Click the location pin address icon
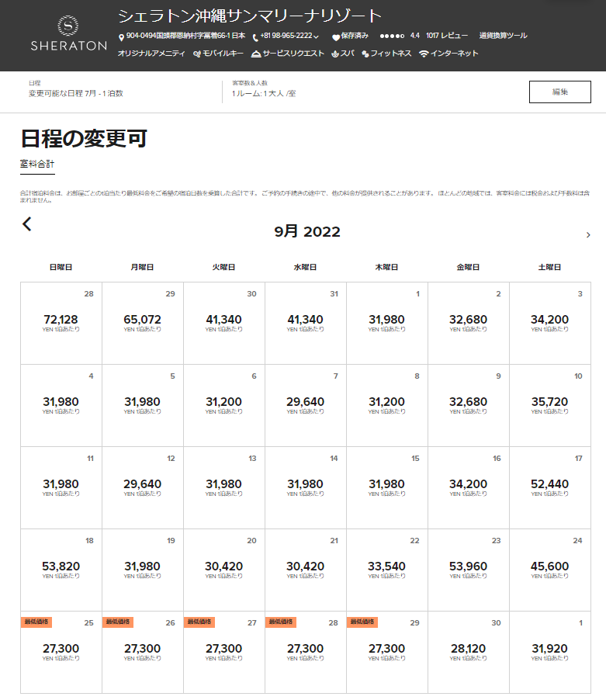Screen dimensions: 606x700 (x=121, y=37)
